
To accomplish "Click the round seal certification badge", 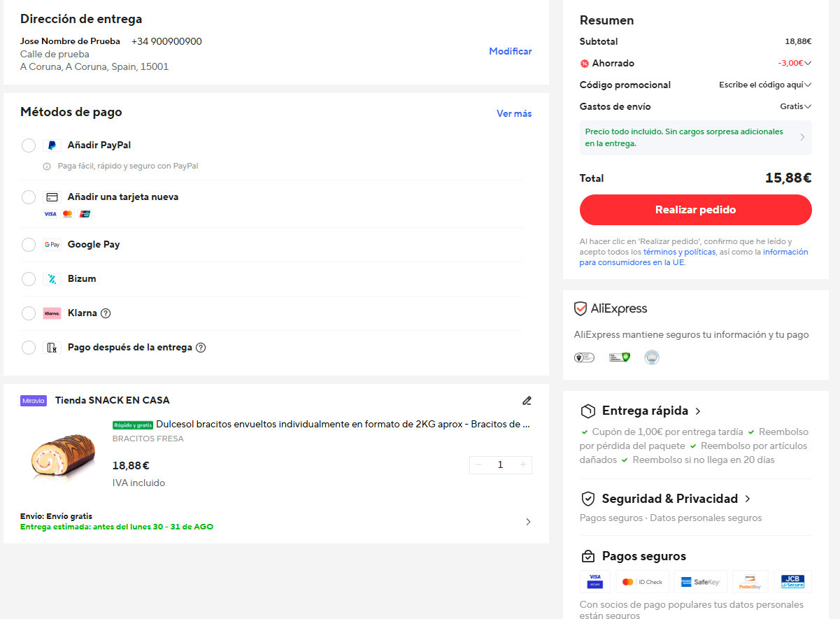I will point(652,357).
